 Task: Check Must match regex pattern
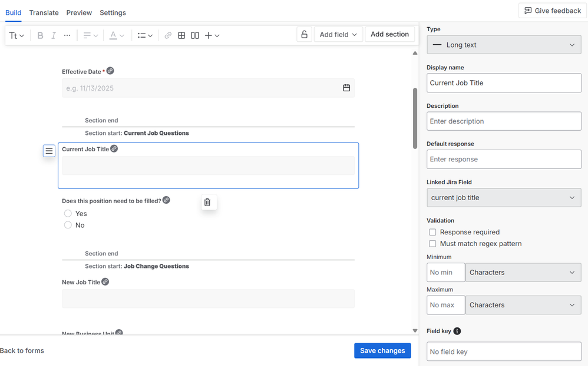click(x=432, y=243)
